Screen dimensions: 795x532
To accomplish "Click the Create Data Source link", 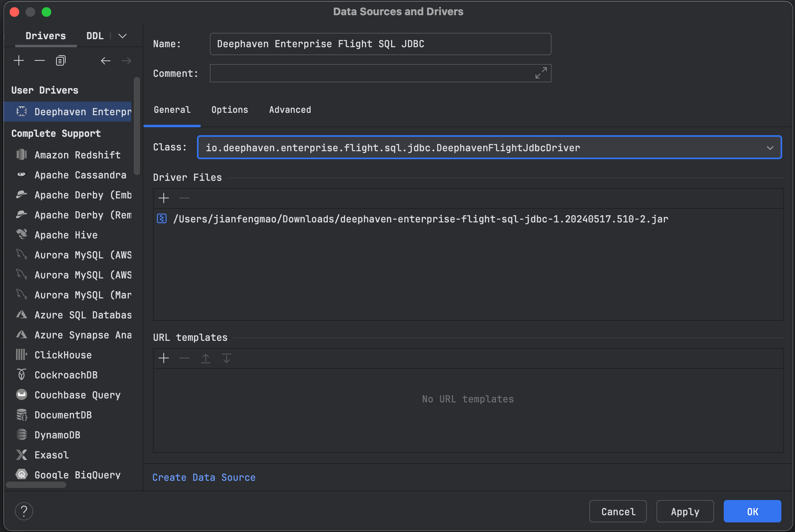I will pos(204,477).
